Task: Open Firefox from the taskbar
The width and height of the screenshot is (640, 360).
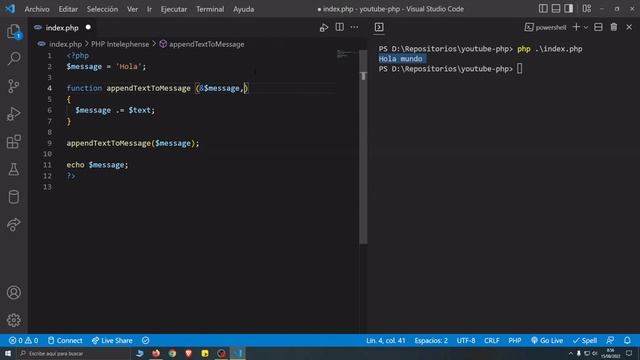Action: click(x=156, y=353)
